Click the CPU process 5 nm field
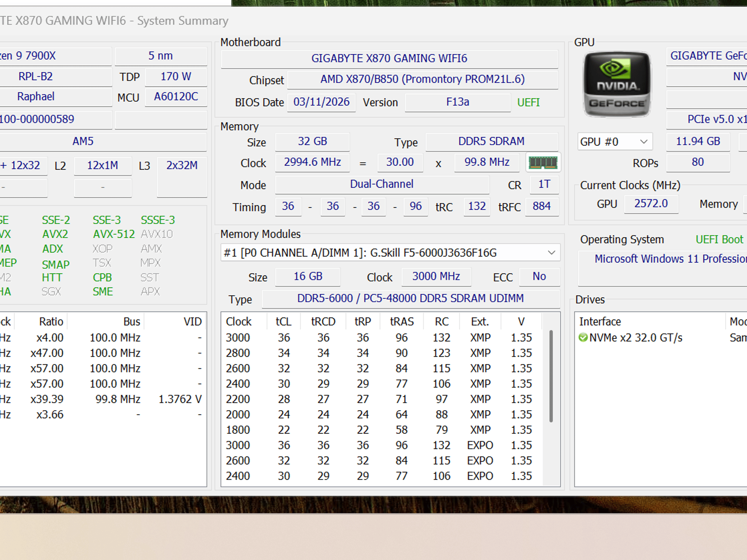 (160, 56)
